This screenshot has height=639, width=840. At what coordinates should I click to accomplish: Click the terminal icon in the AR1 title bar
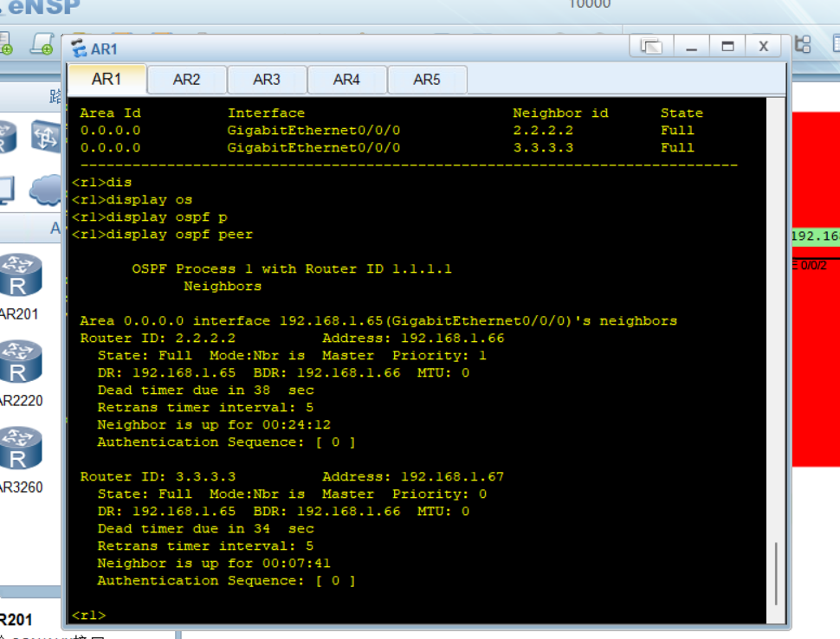[80, 48]
